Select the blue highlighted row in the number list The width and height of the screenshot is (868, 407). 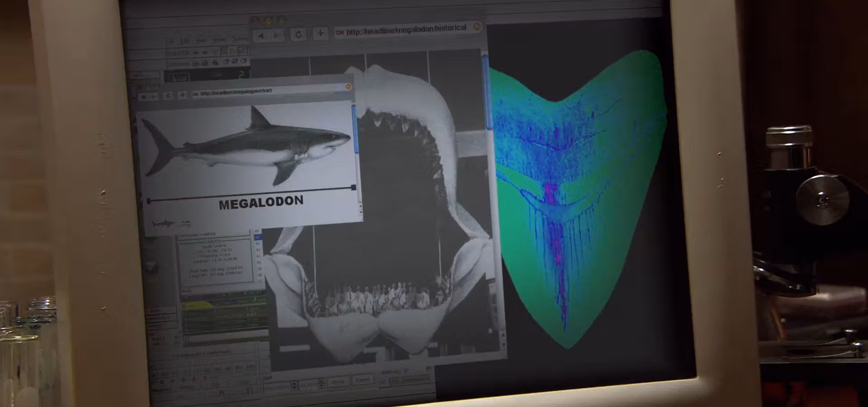[x=257, y=237]
